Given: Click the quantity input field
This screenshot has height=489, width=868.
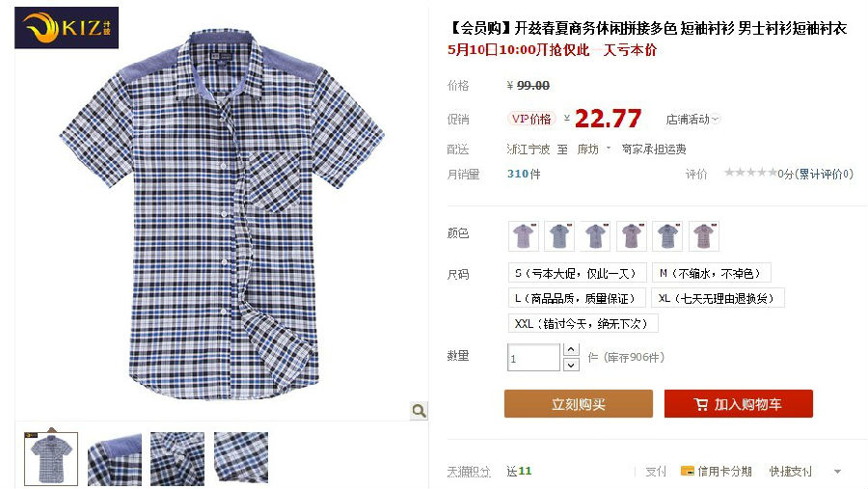Looking at the screenshot, I should [x=533, y=357].
